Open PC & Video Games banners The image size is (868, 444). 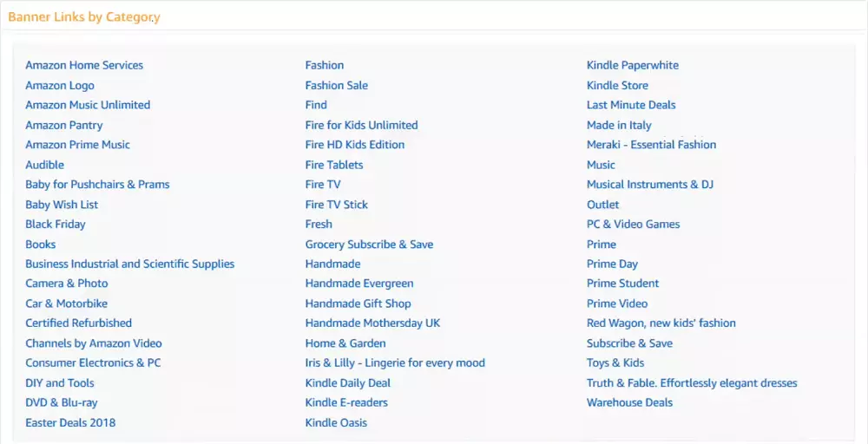[634, 224]
